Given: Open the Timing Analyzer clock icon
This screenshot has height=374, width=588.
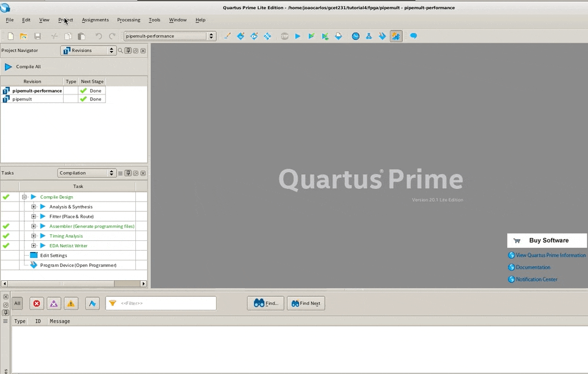Looking at the screenshot, I should tap(355, 36).
